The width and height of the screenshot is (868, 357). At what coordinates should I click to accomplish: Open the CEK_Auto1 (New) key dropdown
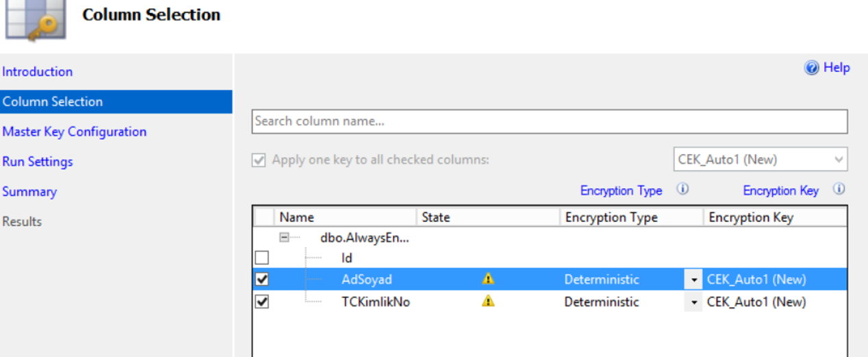pos(761,160)
